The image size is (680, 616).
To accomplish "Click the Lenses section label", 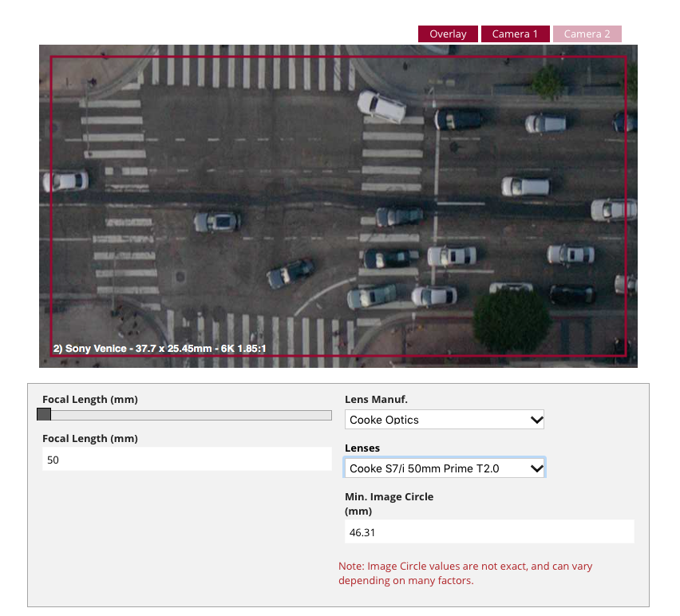I will (362, 448).
